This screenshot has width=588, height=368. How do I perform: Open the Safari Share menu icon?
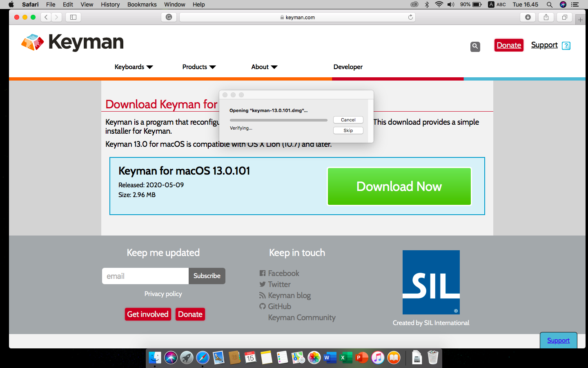[546, 17]
